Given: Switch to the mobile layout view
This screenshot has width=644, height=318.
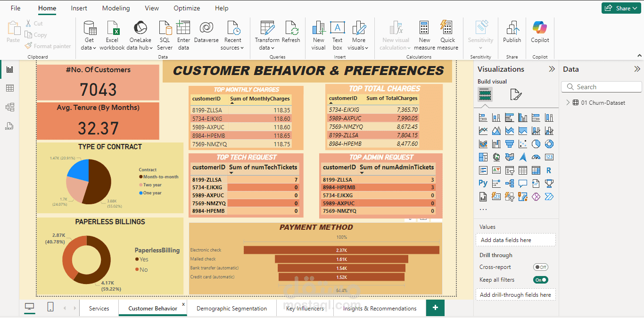Looking at the screenshot, I should pyautogui.click(x=50, y=307).
